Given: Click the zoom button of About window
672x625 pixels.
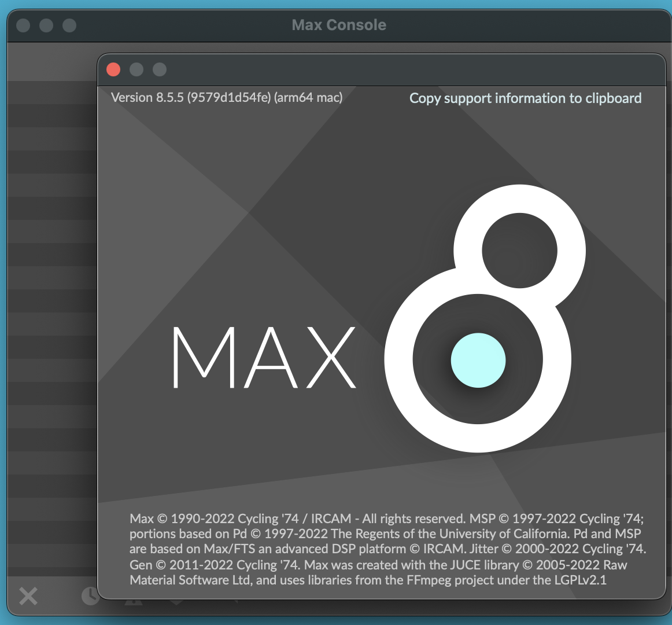Looking at the screenshot, I should [x=160, y=69].
